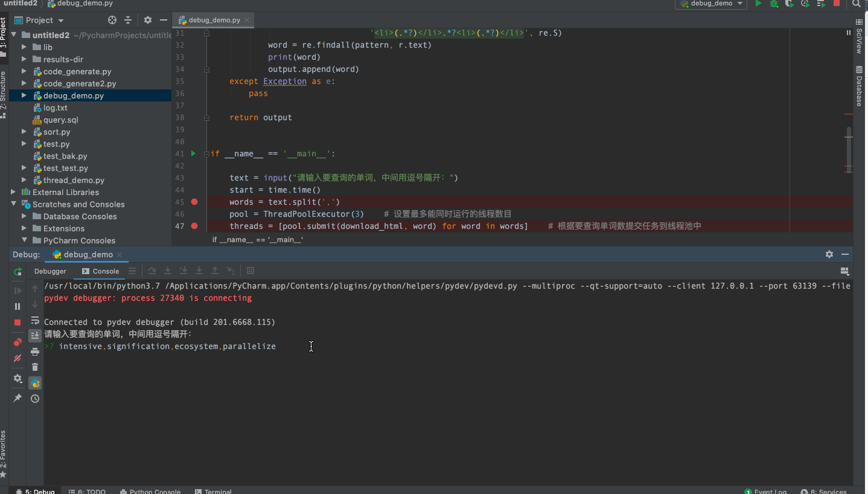
Task: Open the Terminal tool window tab
Action: pyautogui.click(x=212, y=491)
